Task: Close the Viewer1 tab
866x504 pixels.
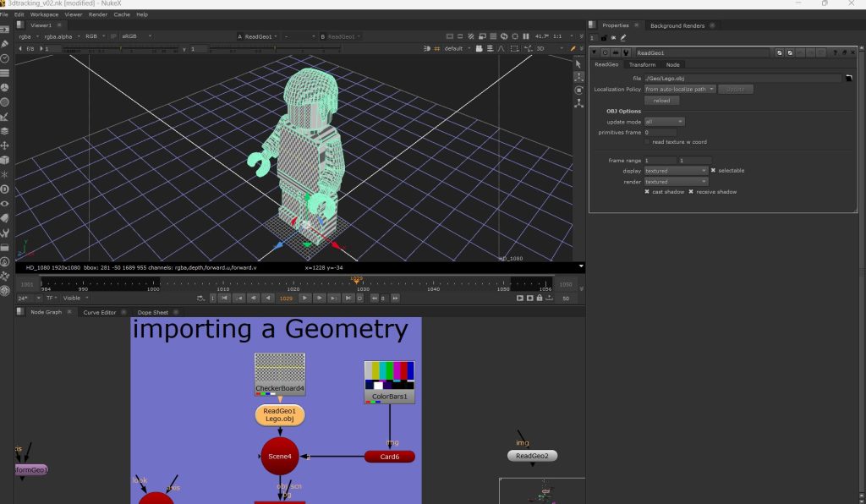Action: point(59,25)
